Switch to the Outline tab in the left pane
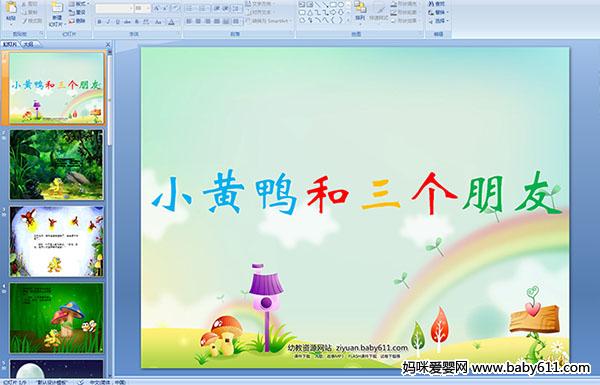The image size is (600, 385). click(28, 44)
